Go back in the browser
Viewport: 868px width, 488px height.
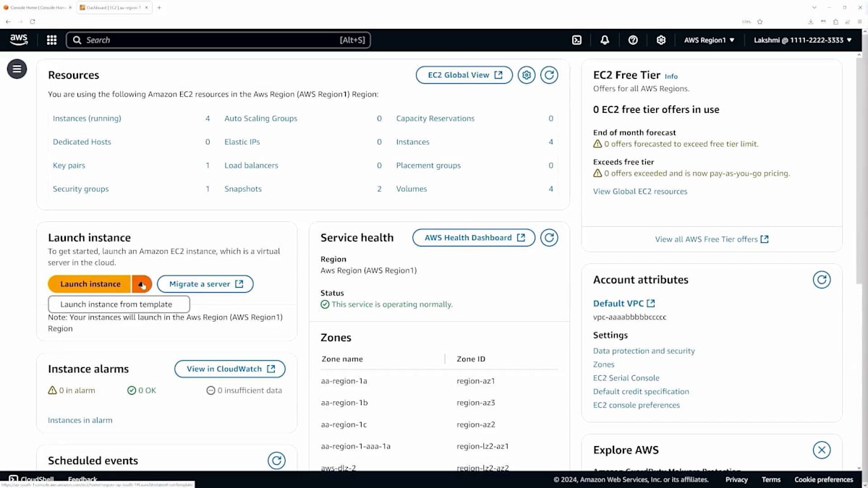coord(8,22)
